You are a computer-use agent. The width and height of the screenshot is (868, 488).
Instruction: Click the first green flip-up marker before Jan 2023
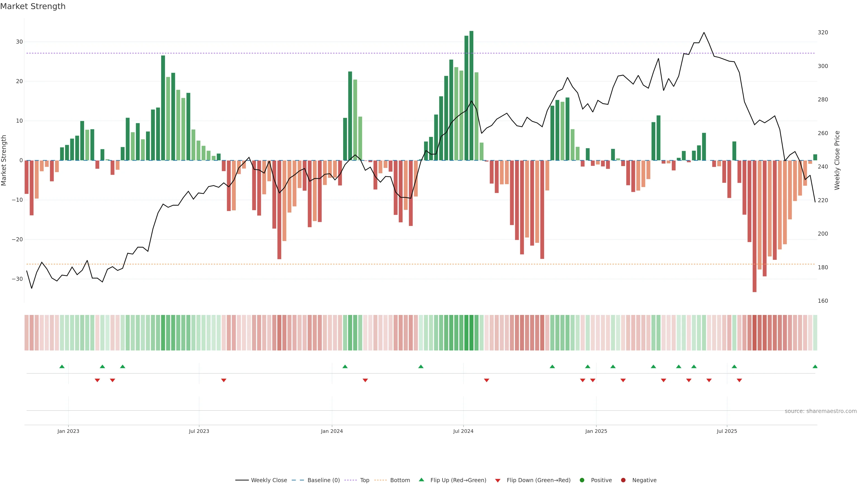point(62,366)
